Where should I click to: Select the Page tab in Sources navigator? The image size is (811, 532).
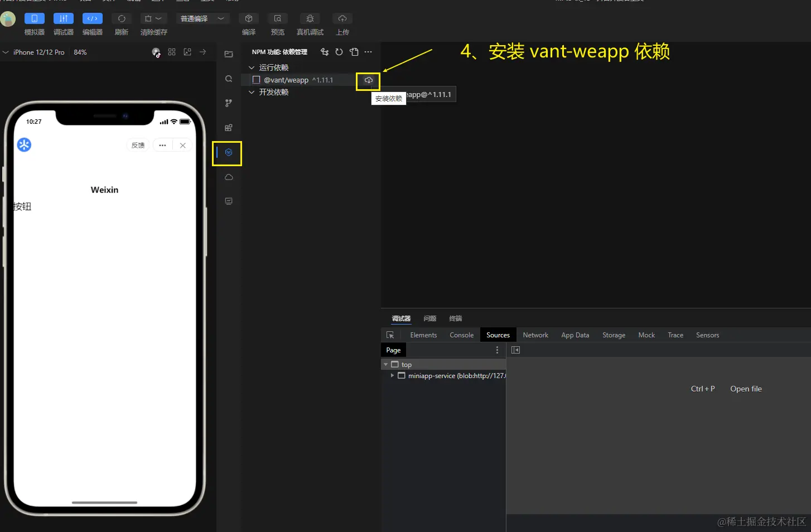[x=393, y=350]
